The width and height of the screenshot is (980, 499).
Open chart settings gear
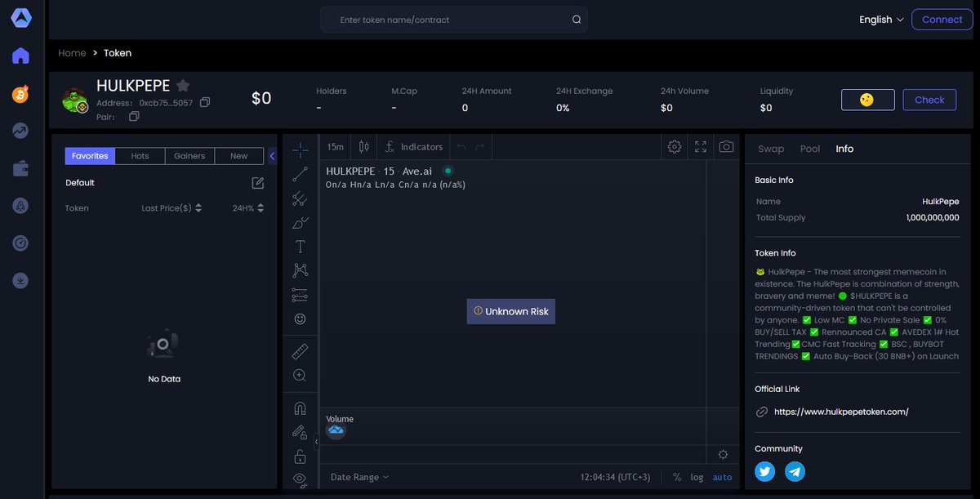click(x=675, y=147)
